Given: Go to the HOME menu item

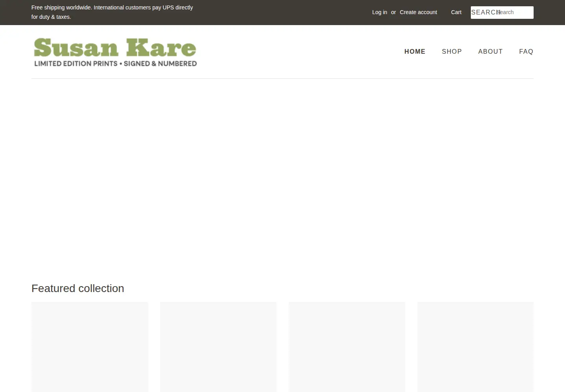Looking at the screenshot, I should 415,51.
